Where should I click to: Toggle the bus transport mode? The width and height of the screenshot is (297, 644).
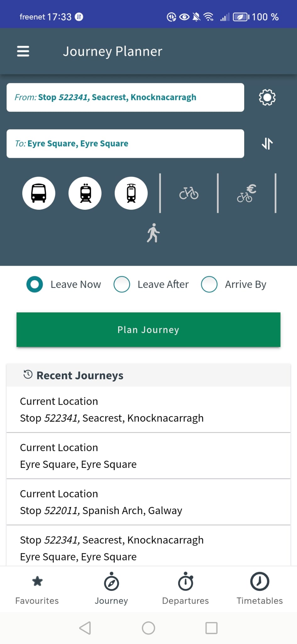(39, 193)
